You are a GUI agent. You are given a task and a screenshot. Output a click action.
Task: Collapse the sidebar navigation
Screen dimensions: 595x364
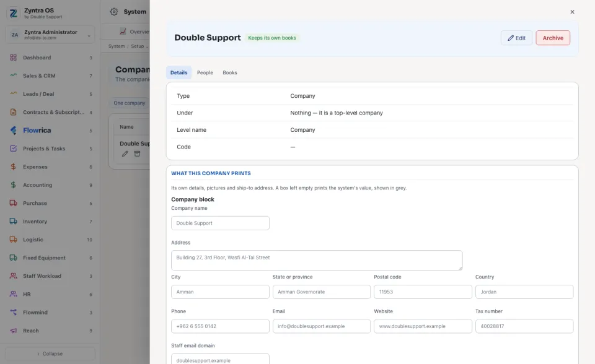point(50,353)
